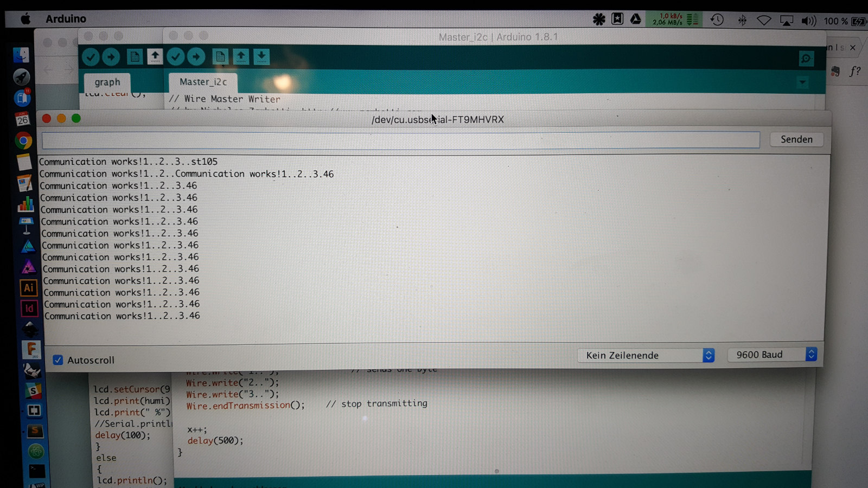Open the Apple menu
This screenshot has height=488, width=868.
pyautogui.click(x=25, y=19)
